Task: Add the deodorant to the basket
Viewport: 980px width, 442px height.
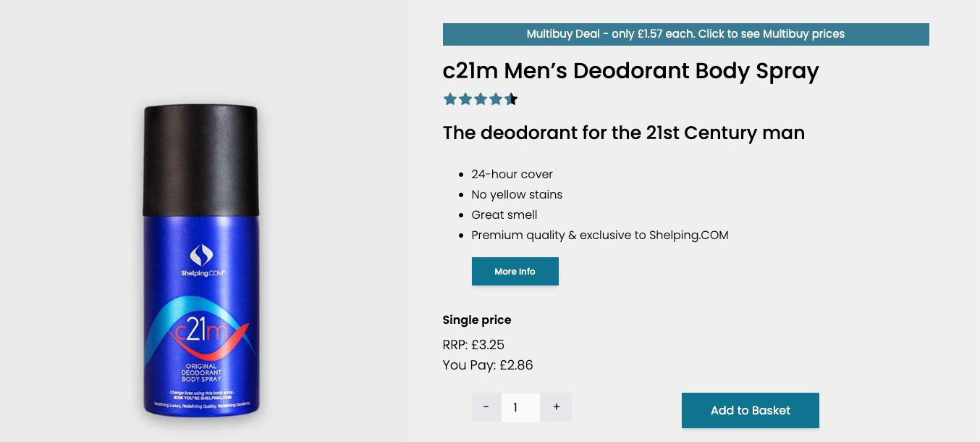Action: tap(750, 410)
